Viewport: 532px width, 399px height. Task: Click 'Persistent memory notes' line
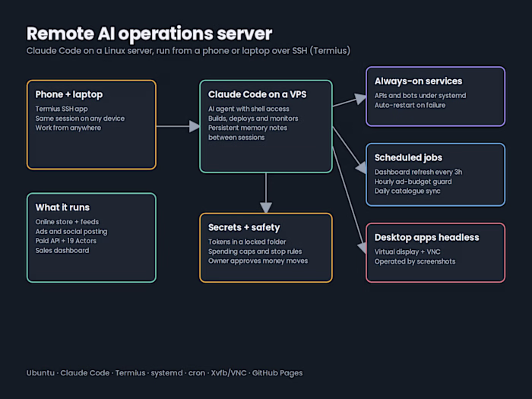click(248, 128)
